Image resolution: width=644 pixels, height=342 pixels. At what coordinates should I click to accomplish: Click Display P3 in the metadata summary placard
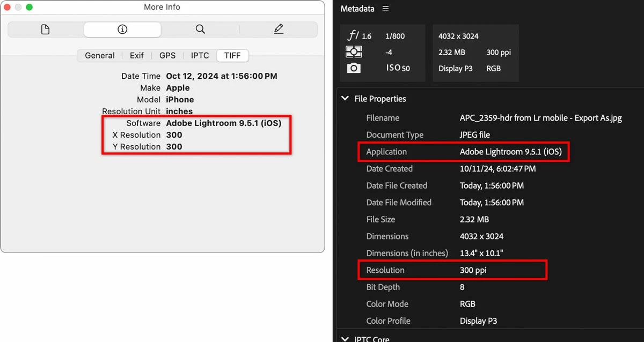(x=456, y=69)
